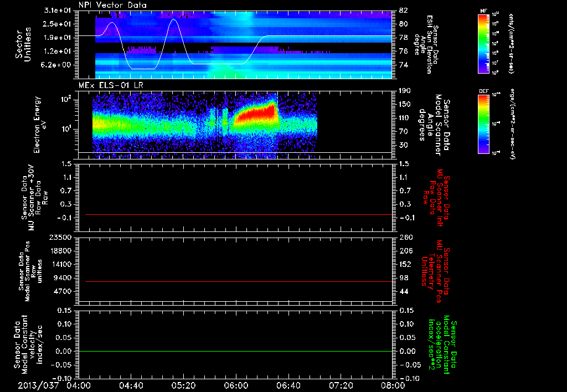
Task: Click the red MU Scanner +30V trace
Action: click(x=239, y=214)
